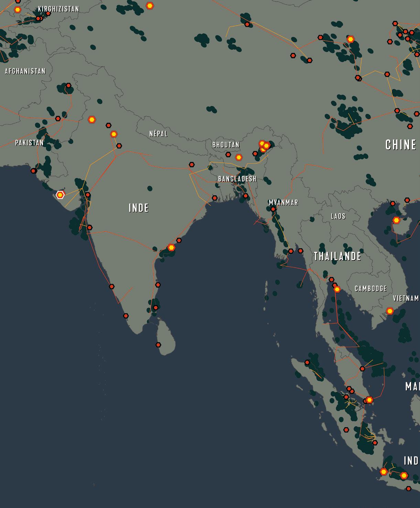Click the INDE country label
420x508 pixels.
(x=139, y=208)
